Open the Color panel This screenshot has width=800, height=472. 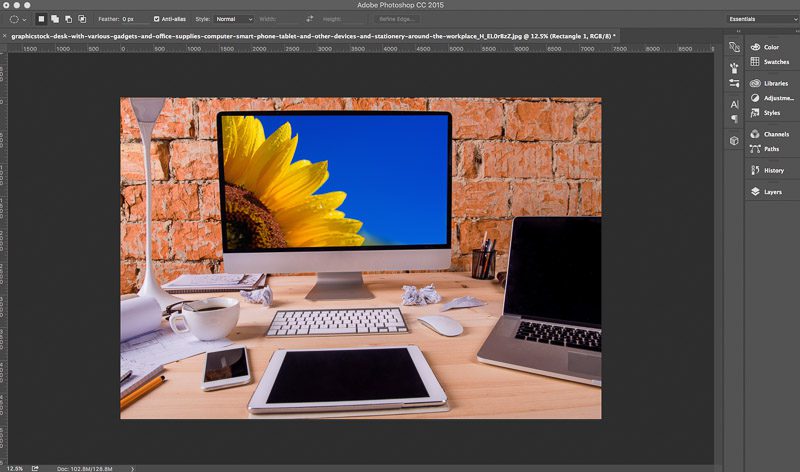pyautogui.click(x=771, y=47)
